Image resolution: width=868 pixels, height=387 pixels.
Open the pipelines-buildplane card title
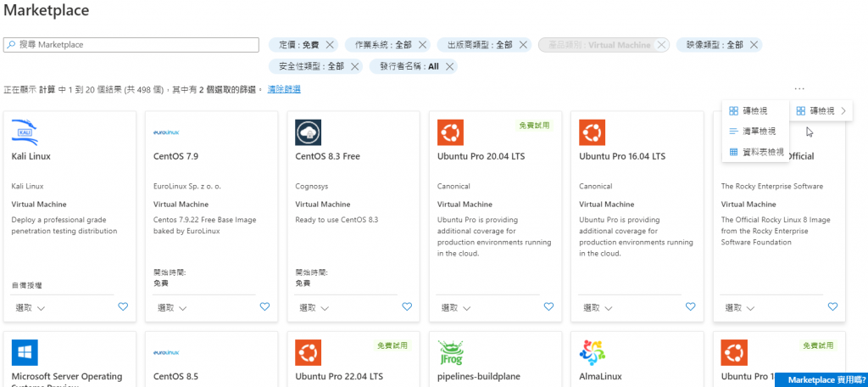coord(479,377)
